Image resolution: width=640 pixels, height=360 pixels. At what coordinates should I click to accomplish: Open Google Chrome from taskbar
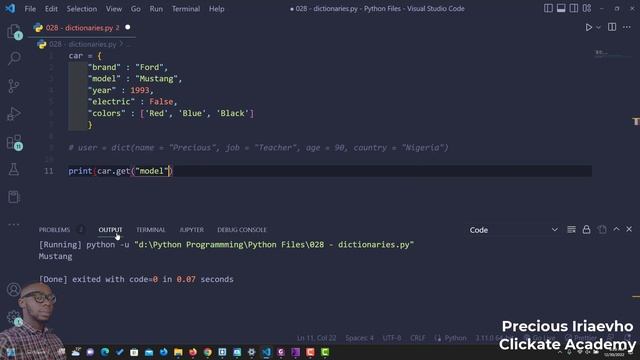click(208, 352)
